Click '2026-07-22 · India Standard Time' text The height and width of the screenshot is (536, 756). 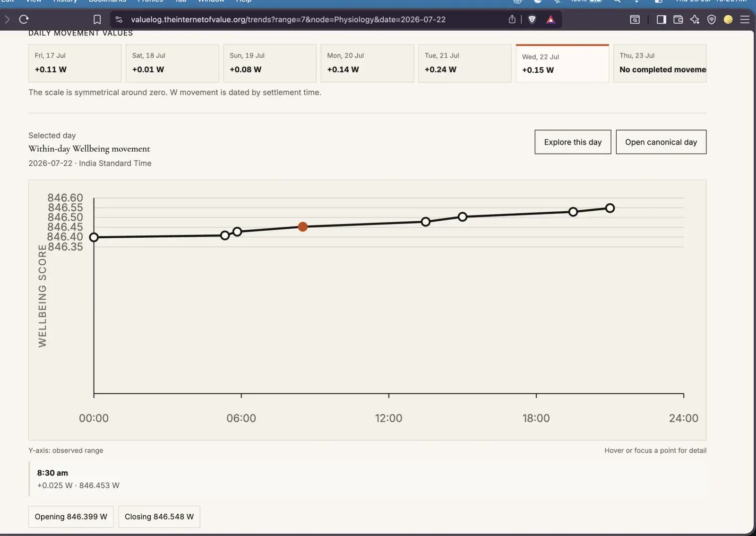(90, 163)
